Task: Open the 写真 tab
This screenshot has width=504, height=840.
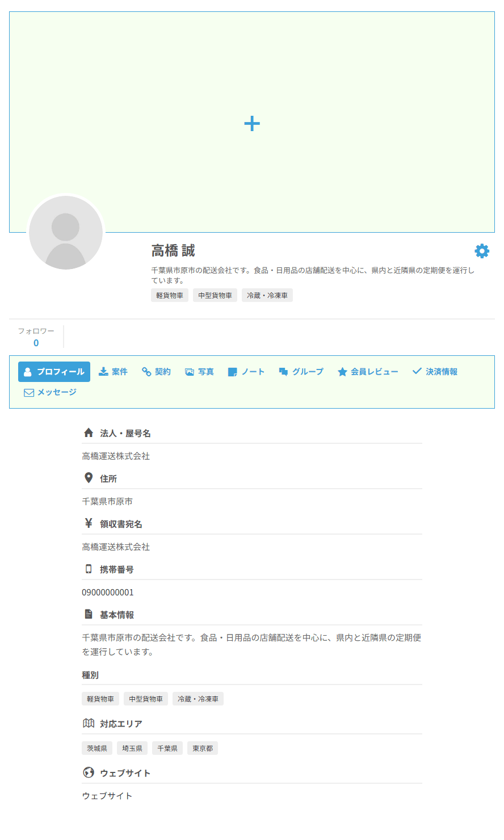Action: click(x=199, y=372)
